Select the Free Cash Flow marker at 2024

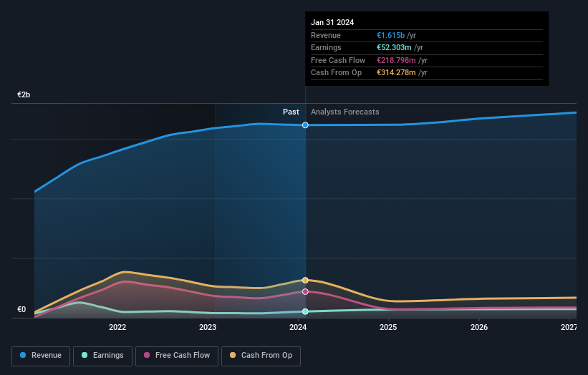pyautogui.click(x=305, y=291)
